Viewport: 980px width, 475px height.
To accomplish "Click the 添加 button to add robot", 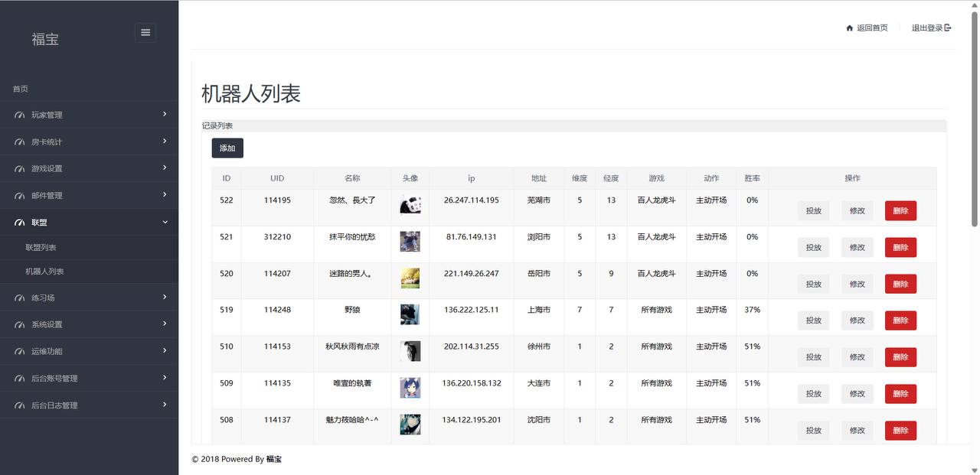I will coord(227,148).
